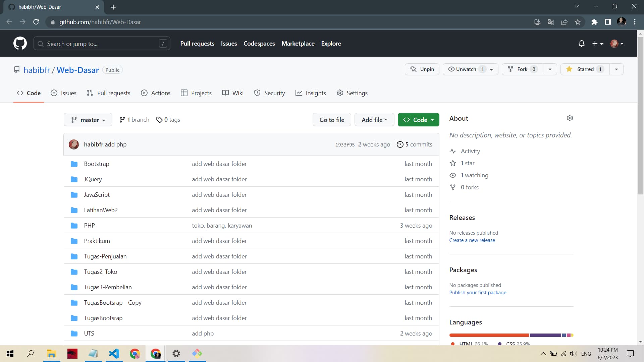Open the plus create-new menu

tap(598, 44)
